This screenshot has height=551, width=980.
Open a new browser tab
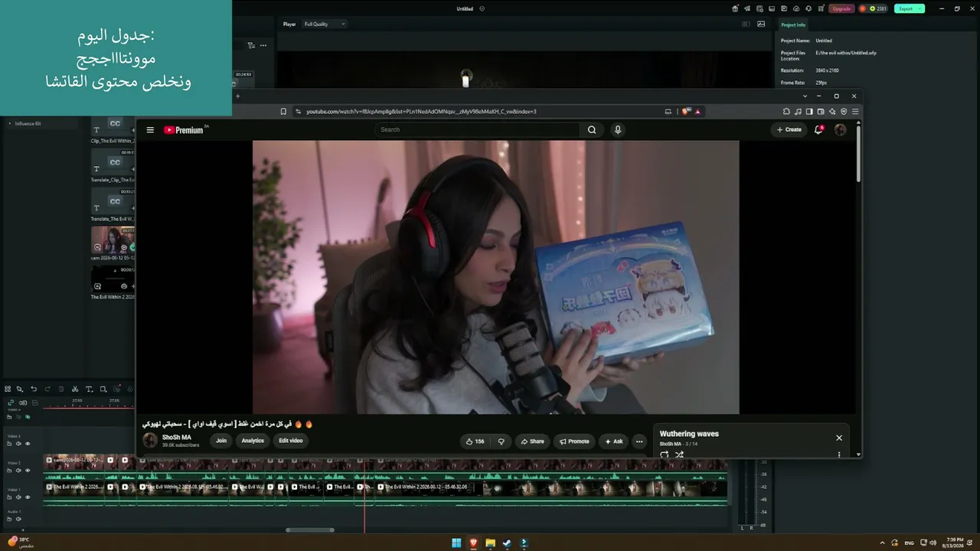pos(237,96)
